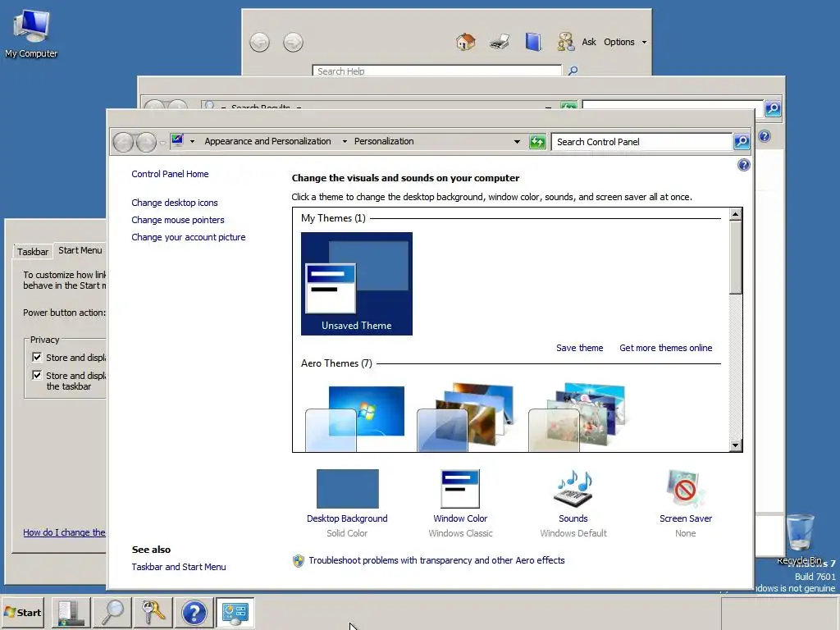Expand dropdown arrow after Appearance and Personalization
This screenshot has width=840, height=630.
tap(345, 141)
